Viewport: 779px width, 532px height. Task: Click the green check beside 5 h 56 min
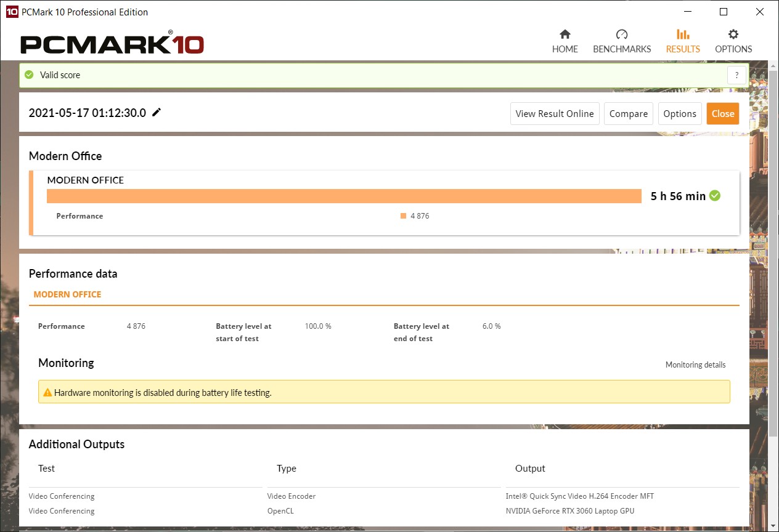coord(715,196)
